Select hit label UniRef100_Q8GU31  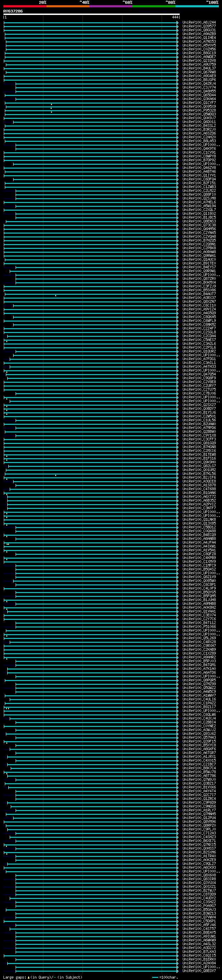199,30
